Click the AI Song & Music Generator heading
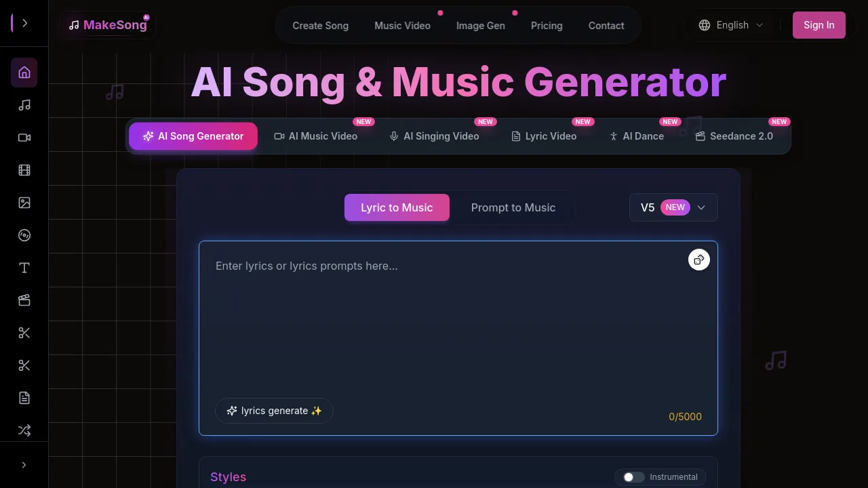This screenshot has height=488, width=868. tap(458, 82)
